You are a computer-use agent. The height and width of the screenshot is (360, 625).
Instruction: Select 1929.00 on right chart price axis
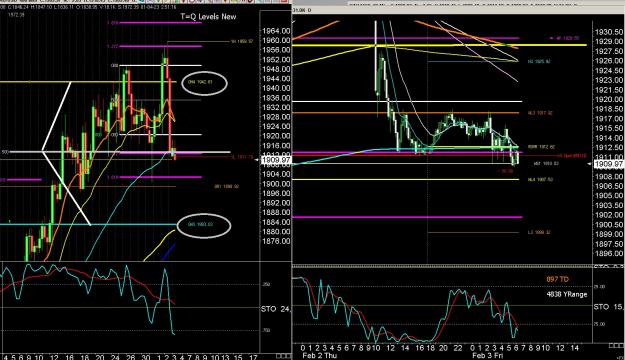(609, 41)
